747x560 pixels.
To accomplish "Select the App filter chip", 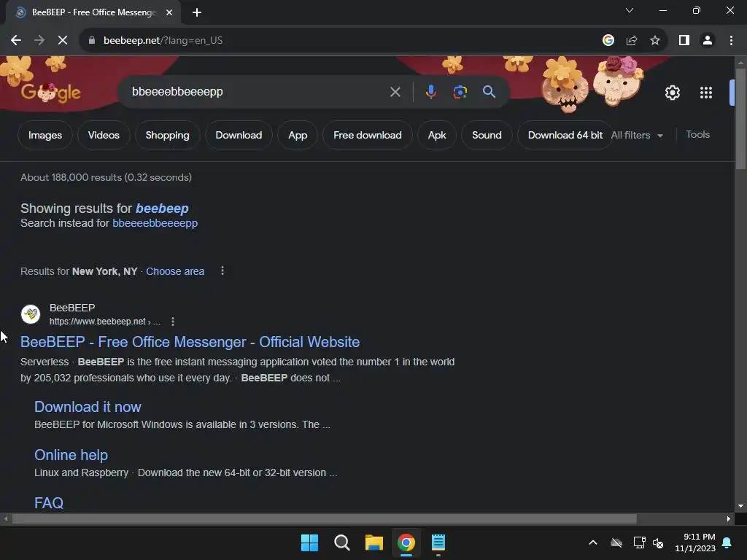I will coord(298,135).
